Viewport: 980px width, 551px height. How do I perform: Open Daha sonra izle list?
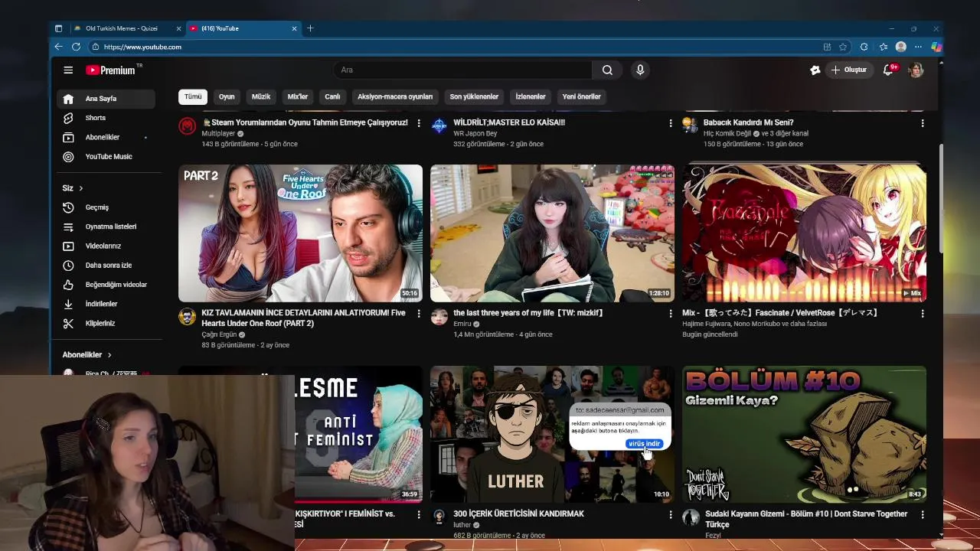[x=106, y=265]
